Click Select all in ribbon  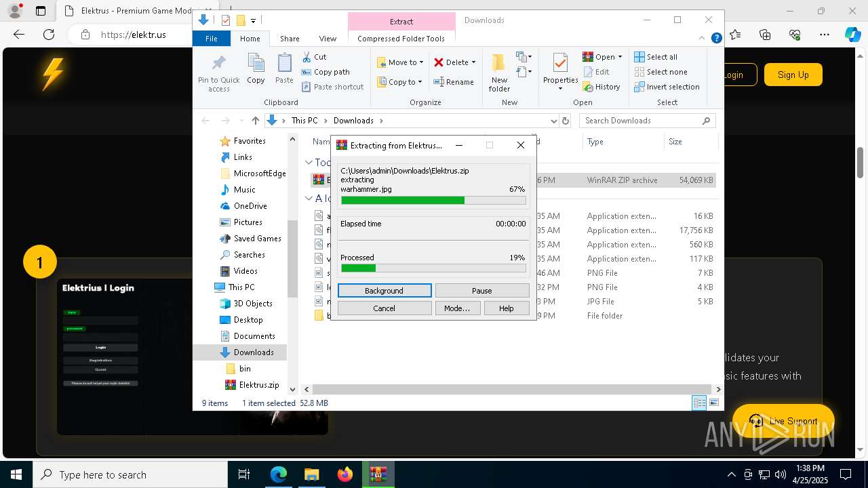pos(655,57)
